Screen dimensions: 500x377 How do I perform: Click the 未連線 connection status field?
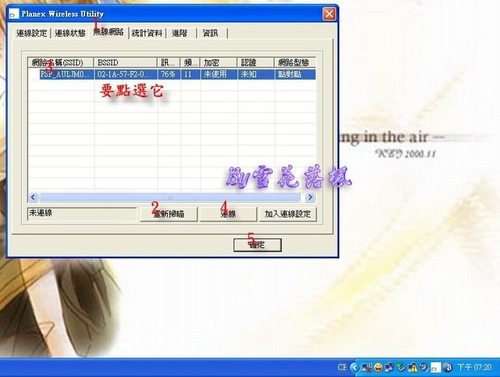coord(82,213)
